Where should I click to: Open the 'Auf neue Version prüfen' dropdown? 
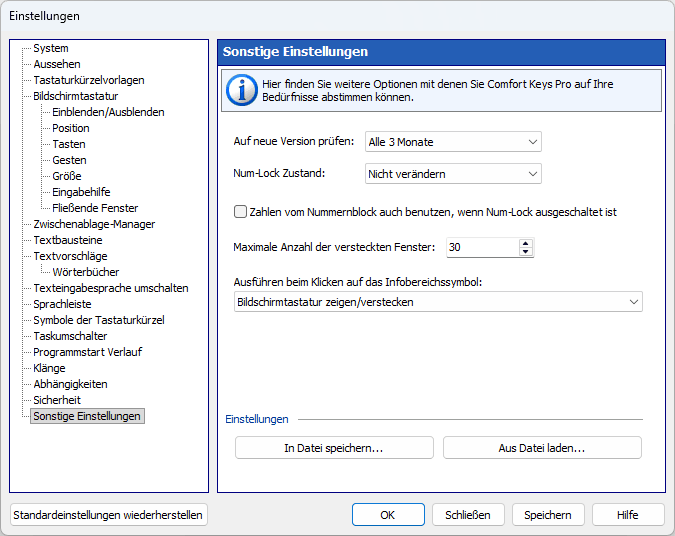453,142
